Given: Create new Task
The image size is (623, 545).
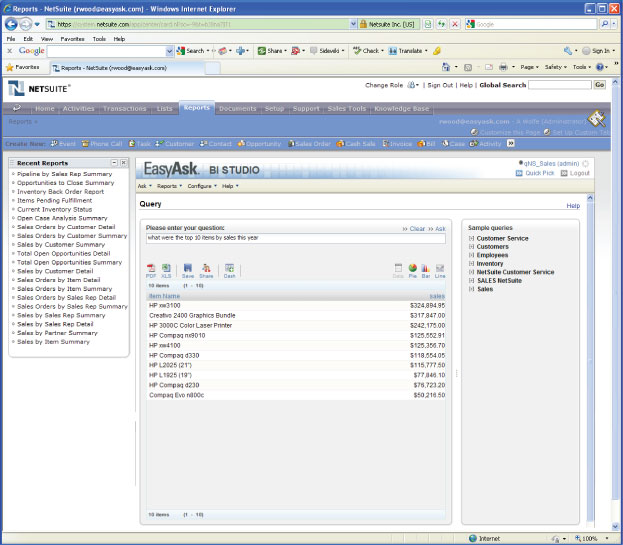Looking at the screenshot, I should click(x=139, y=144).
